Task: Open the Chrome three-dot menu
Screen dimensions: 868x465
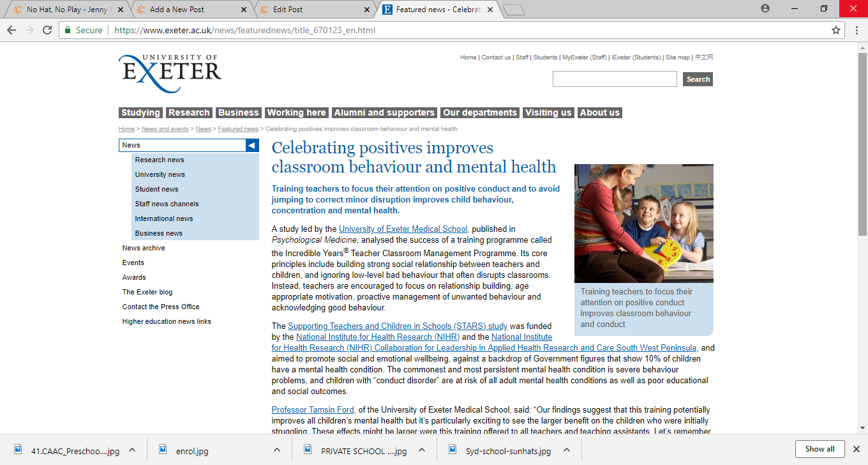Action: pos(857,30)
